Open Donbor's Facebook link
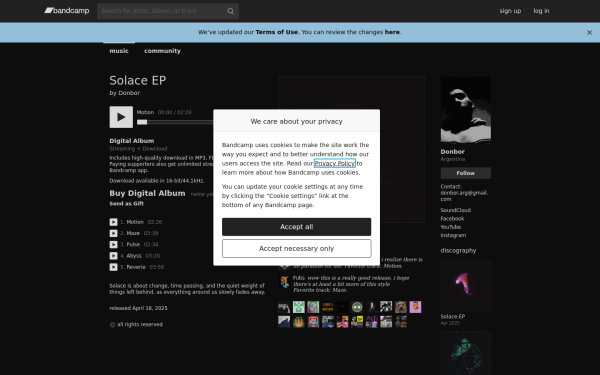Screen dimensions: 600x375 (452, 218)
